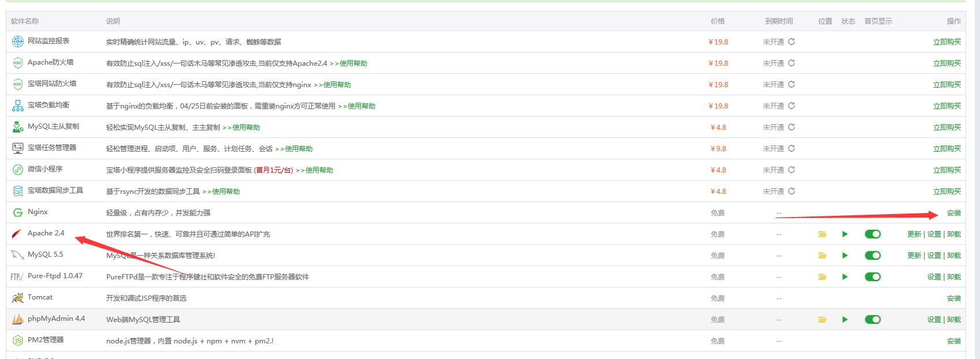This screenshot has width=980, height=359.
Task: Open MySQL 5.5 folder location icon
Action: pos(822,256)
